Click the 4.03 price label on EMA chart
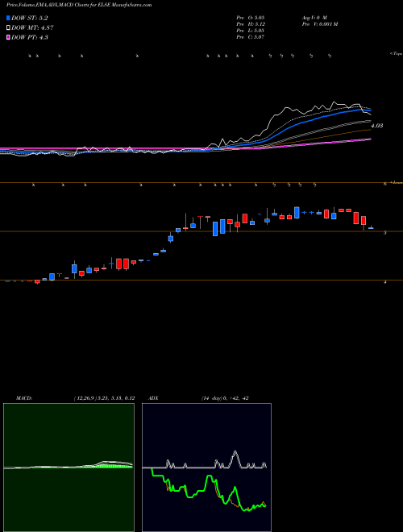Image resolution: width=403 pixels, height=532 pixels. tap(377, 126)
